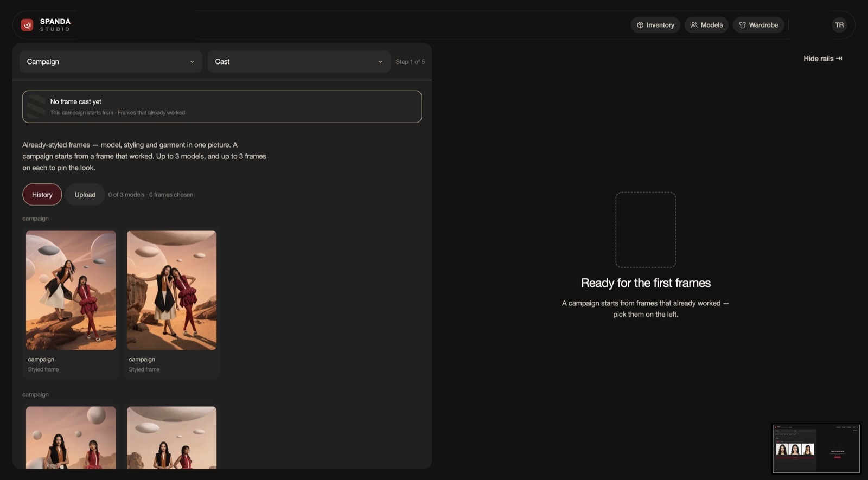Click the Spanda Studio red logo icon
Screen dimensions: 868x480
pyautogui.click(x=27, y=25)
